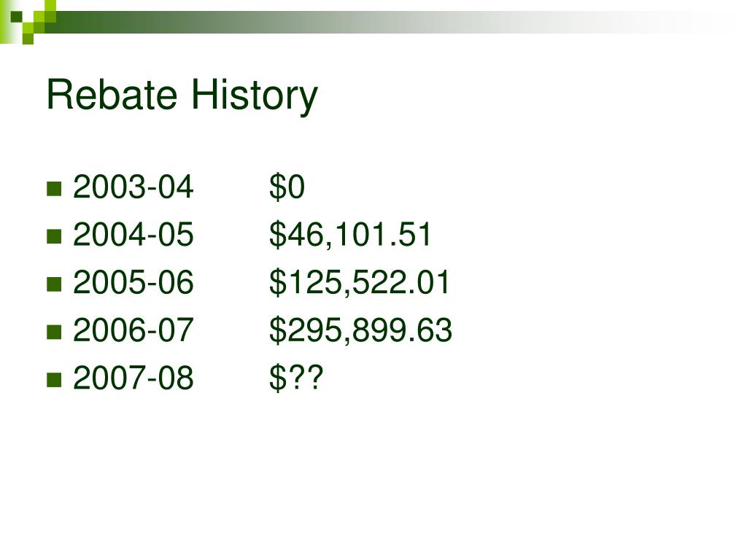747x560 pixels.
Task: Click the $46,101.51 rebate amount
Action: click(350, 234)
